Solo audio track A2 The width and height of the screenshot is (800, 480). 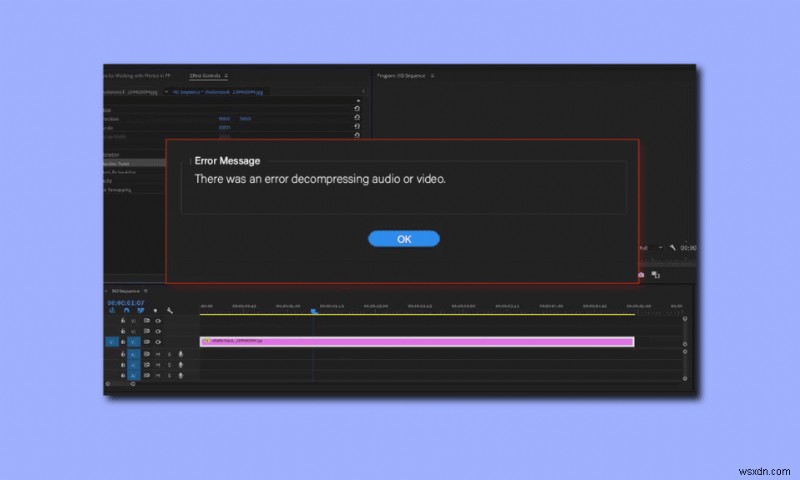tap(169, 365)
